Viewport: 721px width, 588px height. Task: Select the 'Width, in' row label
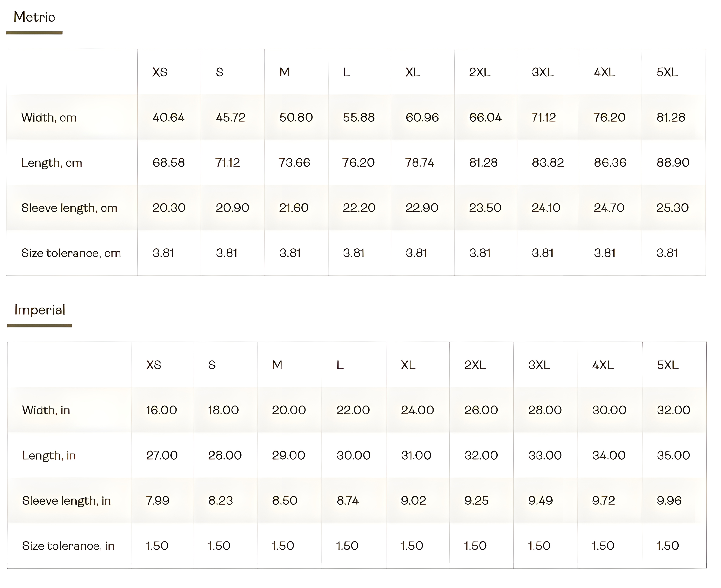46,410
